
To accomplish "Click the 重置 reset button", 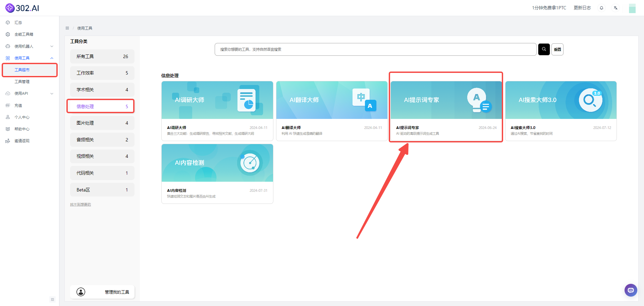I will point(557,49).
